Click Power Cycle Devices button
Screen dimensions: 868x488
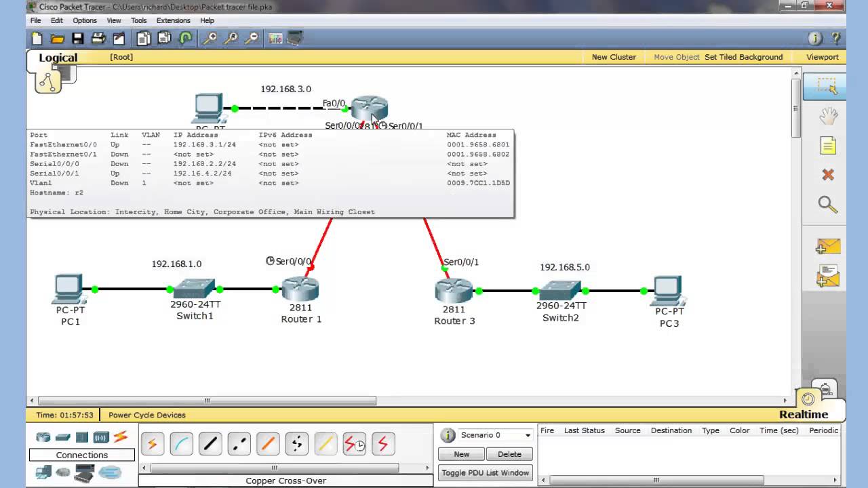tap(146, 415)
